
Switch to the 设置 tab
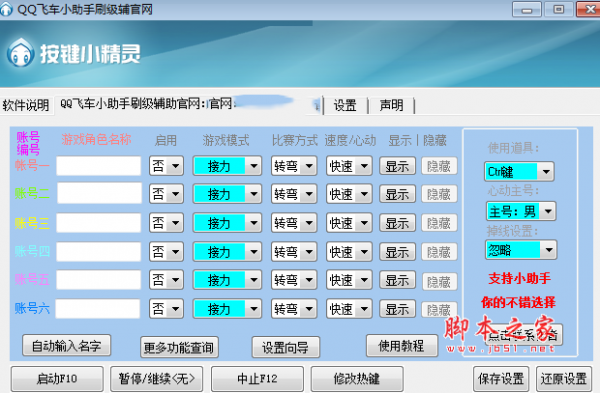click(345, 105)
